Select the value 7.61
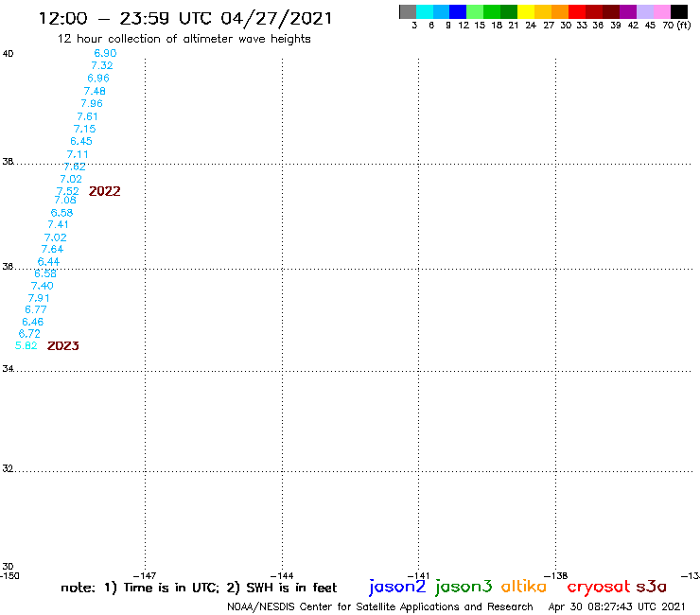Image resolution: width=700 pixels, height=615 pixels. 87,116
